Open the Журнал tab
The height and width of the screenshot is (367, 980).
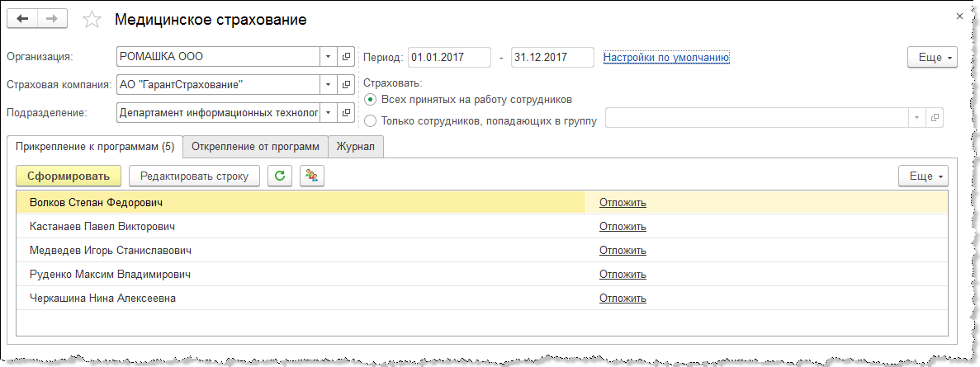356,147
